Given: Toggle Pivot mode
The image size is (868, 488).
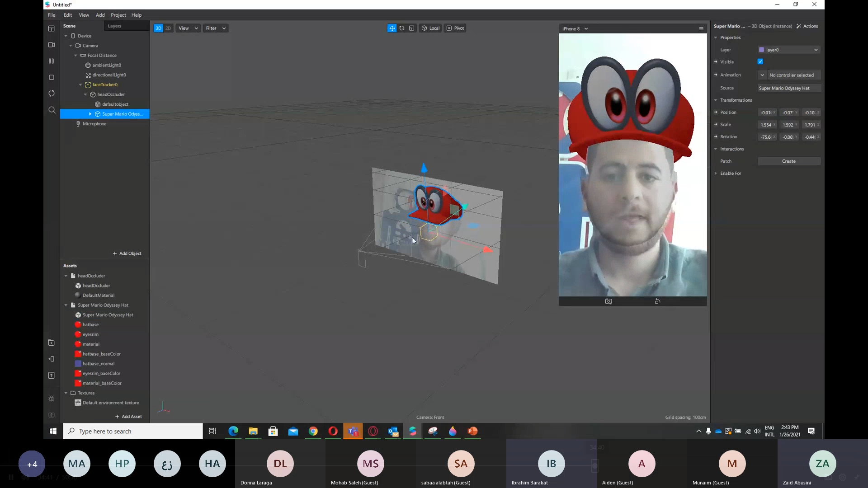Looking at the screenshot, I should 455,28.
